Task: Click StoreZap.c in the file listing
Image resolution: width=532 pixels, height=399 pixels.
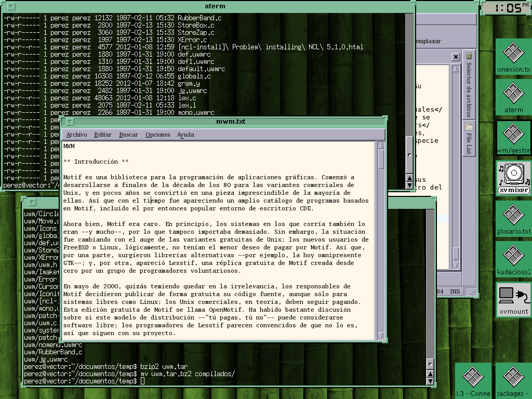Action: [x=196, y=33]
